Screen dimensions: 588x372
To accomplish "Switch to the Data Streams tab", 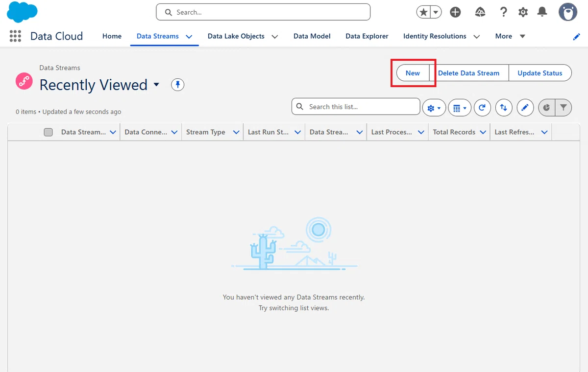I will pos(158,36).
